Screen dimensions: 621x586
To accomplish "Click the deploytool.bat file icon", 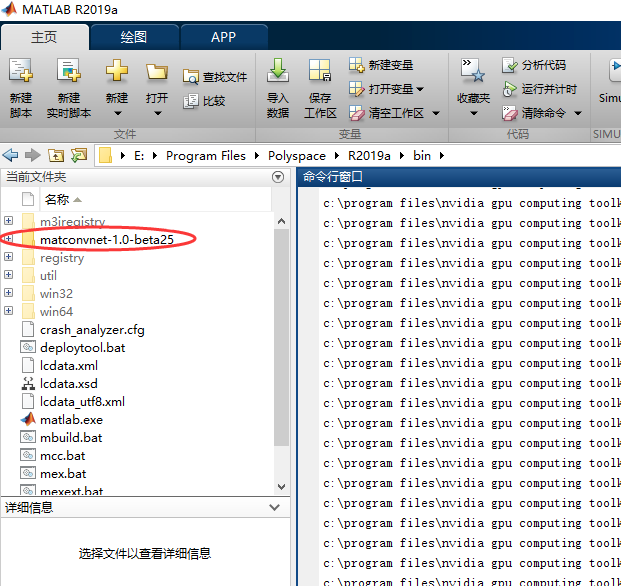I will (x=28, y=347).
